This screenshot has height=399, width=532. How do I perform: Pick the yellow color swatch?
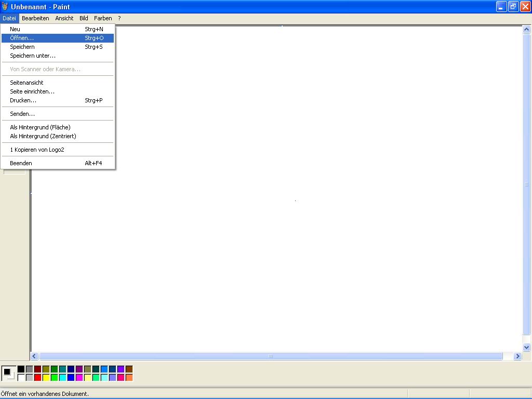click(46, 378)
